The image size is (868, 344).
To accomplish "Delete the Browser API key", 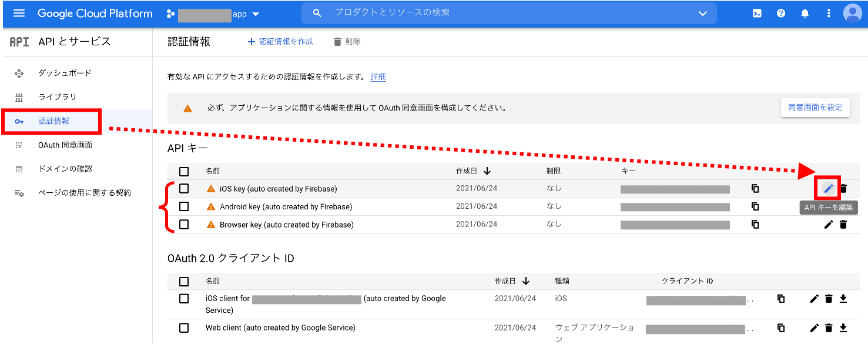I will (x=843, y=225).
